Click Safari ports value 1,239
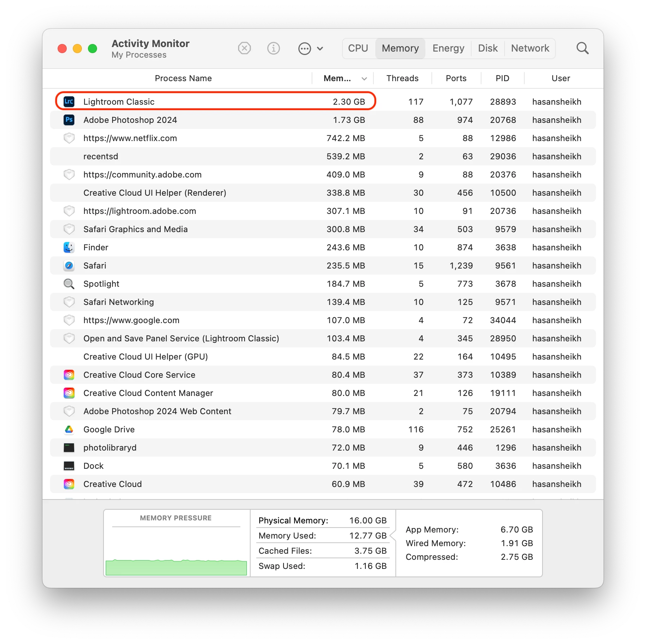 (461, 265)
